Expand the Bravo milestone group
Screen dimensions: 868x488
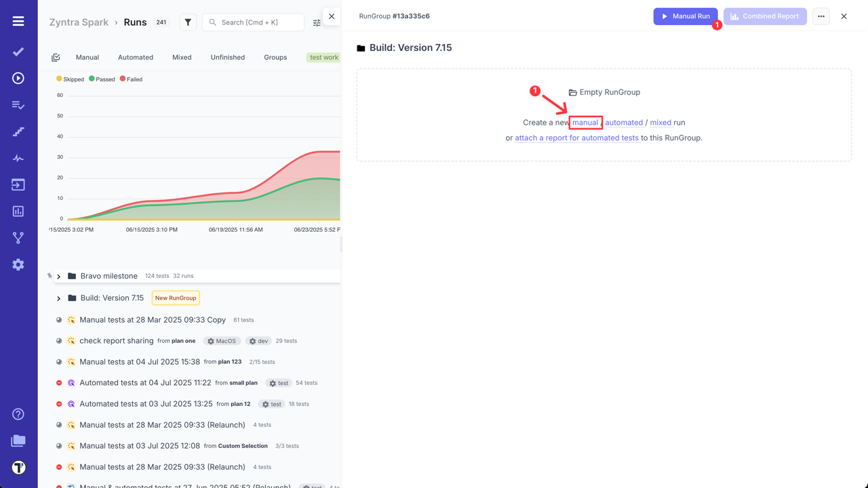click(x=59, y=277)
